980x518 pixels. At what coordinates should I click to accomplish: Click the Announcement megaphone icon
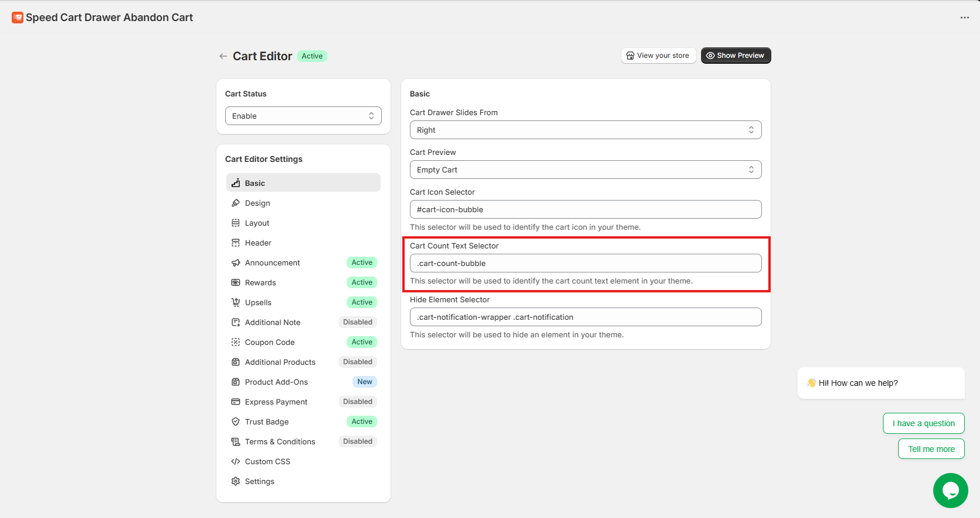(x=236, y=263)
